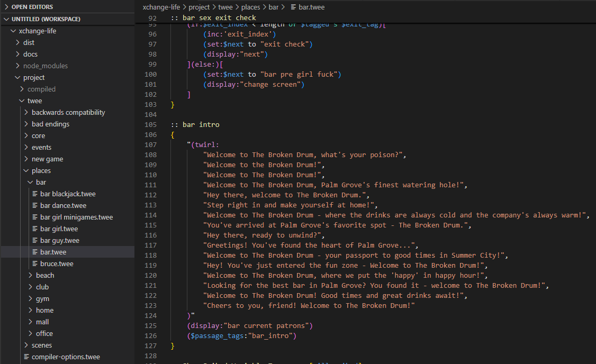The width and height of the screenshot is (596, 364).
Task: Click the file icon next to compiler-options.twee
Action: tap(26, 357)
